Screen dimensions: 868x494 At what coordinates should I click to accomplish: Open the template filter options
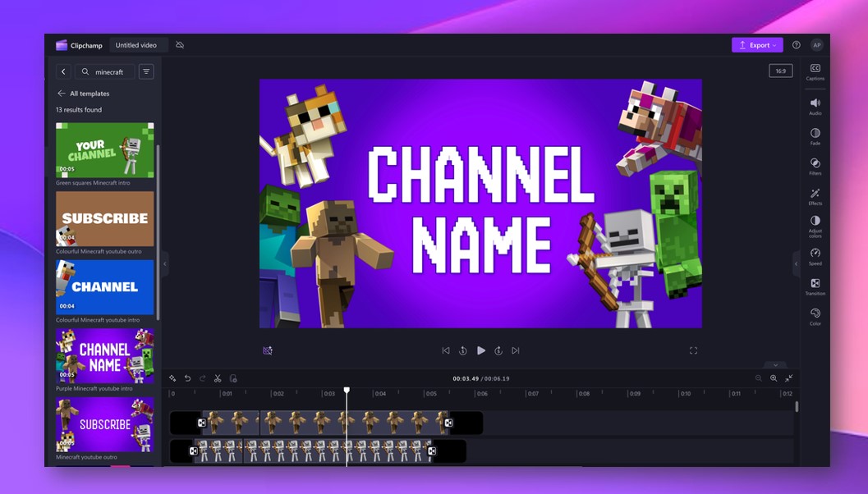146,71
